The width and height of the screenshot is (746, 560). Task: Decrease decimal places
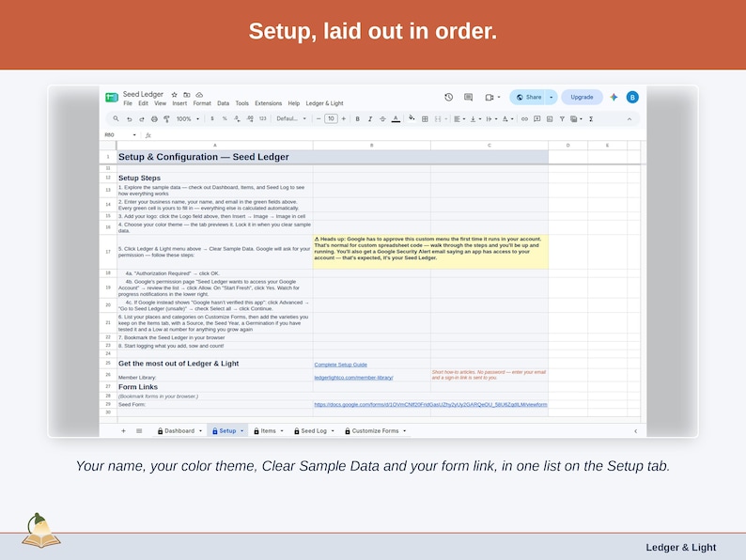[x=237, y=119]
